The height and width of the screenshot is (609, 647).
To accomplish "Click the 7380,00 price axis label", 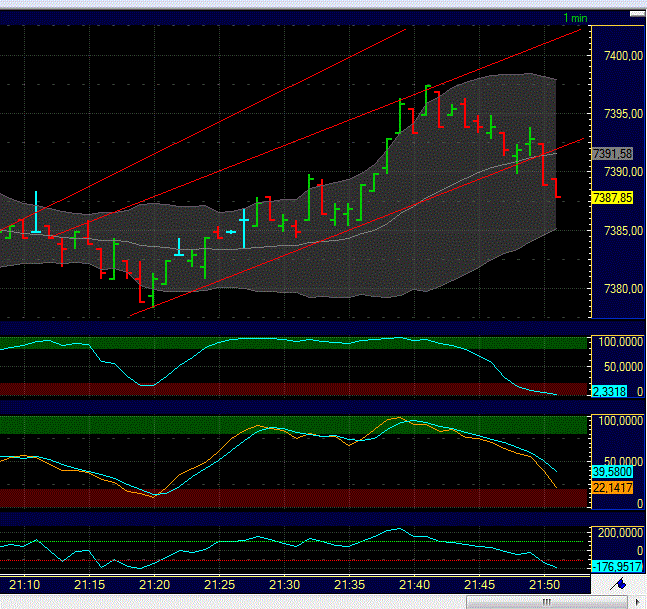I will 623,289.
